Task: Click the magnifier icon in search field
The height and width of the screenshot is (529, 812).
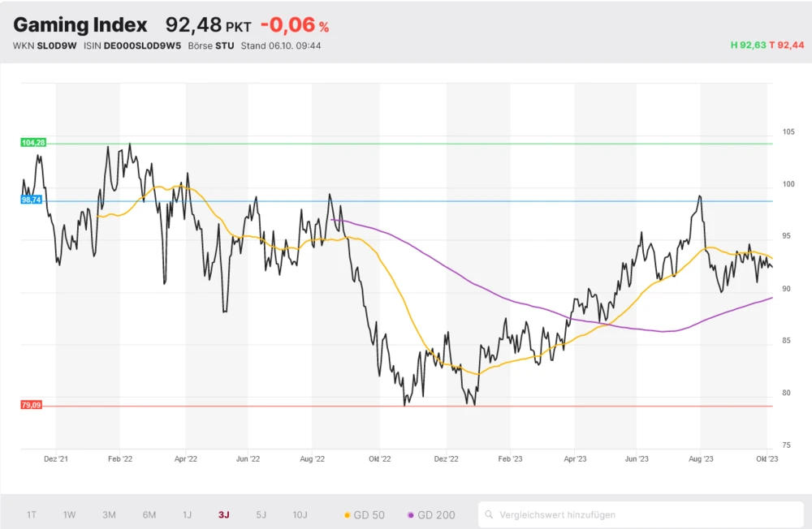Action: [x=489, y=514]
